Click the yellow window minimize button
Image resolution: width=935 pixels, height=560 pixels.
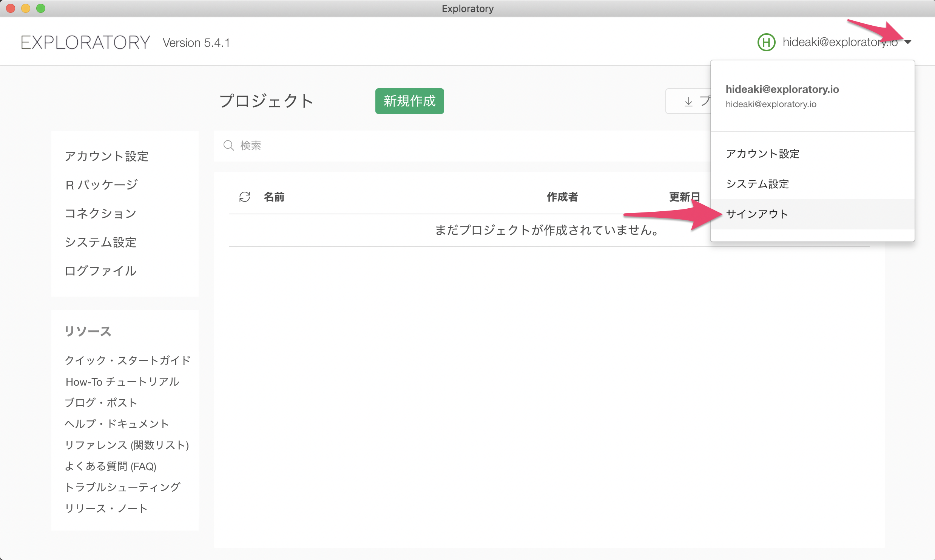pos(26,8)
